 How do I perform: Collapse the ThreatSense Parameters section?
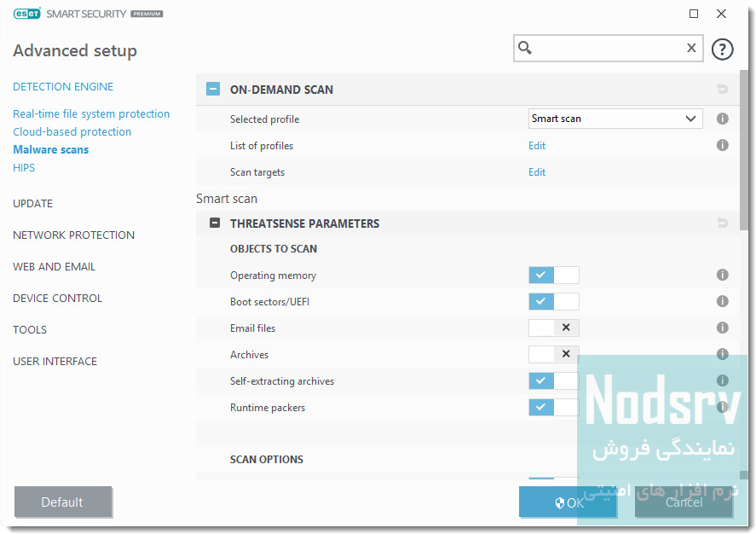tap(215, 223)
